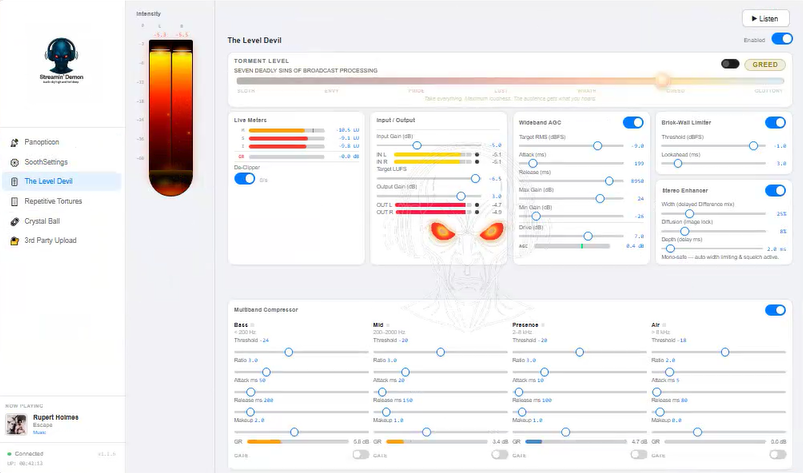The width and height of the screenshot is (803, 473).
Task: Click the Bass Ratio slider handle
Action: (266, 372)
